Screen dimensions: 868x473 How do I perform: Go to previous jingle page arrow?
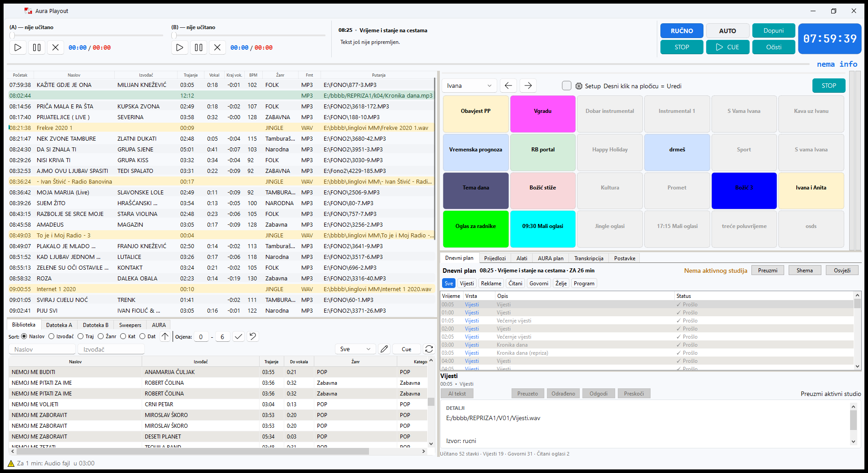508,86
